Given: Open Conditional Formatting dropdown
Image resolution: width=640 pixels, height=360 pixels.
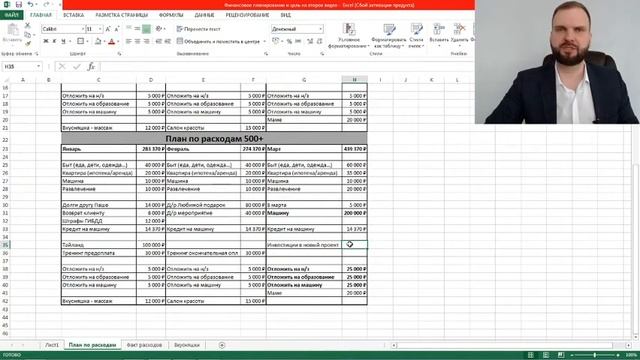Looking at the screenshot, I should point(349,36).
